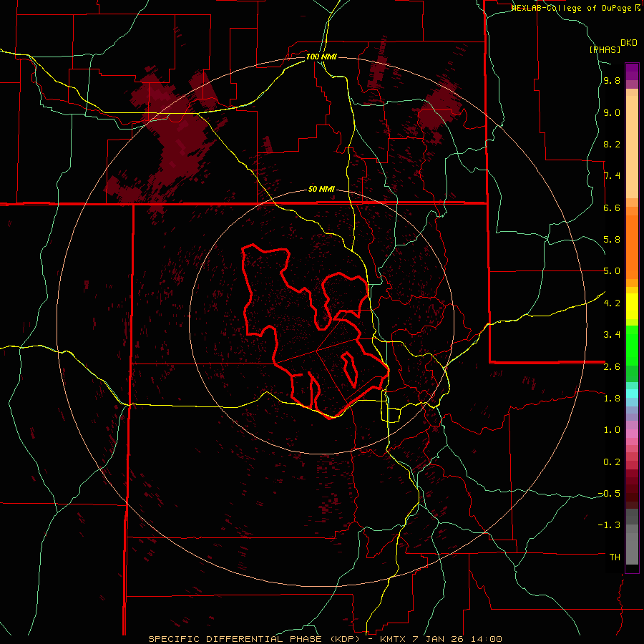The image size is (644, 644).
Task: Click the 6.6 value on the scale
Action: click(x=612, y=208)
